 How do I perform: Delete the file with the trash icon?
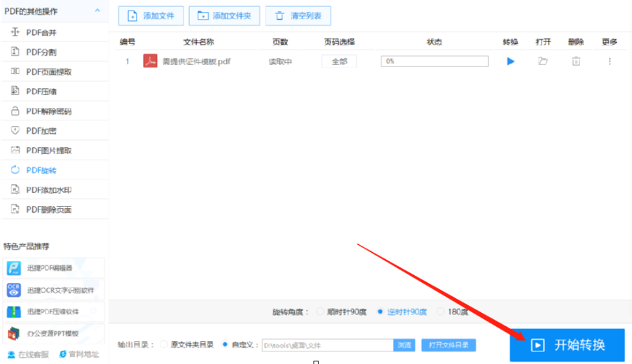tap(576, 61)
